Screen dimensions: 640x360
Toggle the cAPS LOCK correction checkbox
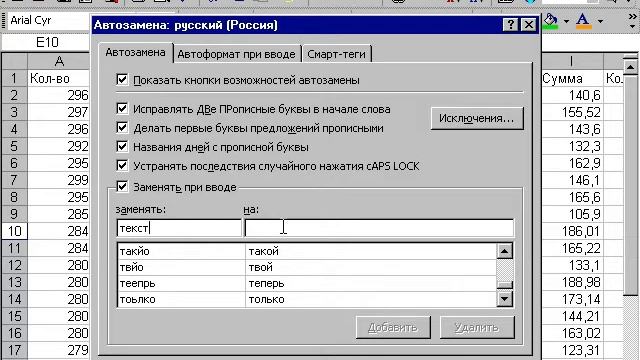pos(122,165)
